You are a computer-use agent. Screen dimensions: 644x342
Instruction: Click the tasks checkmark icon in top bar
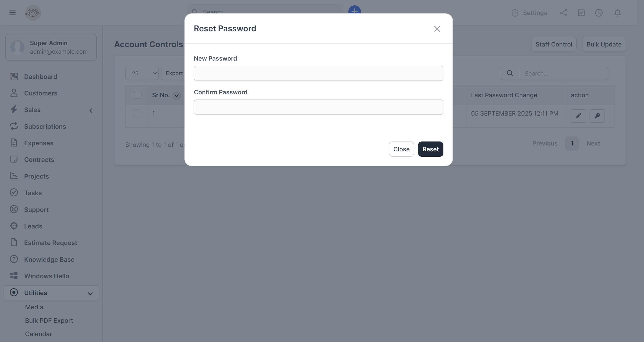click(x=581, y=13)
